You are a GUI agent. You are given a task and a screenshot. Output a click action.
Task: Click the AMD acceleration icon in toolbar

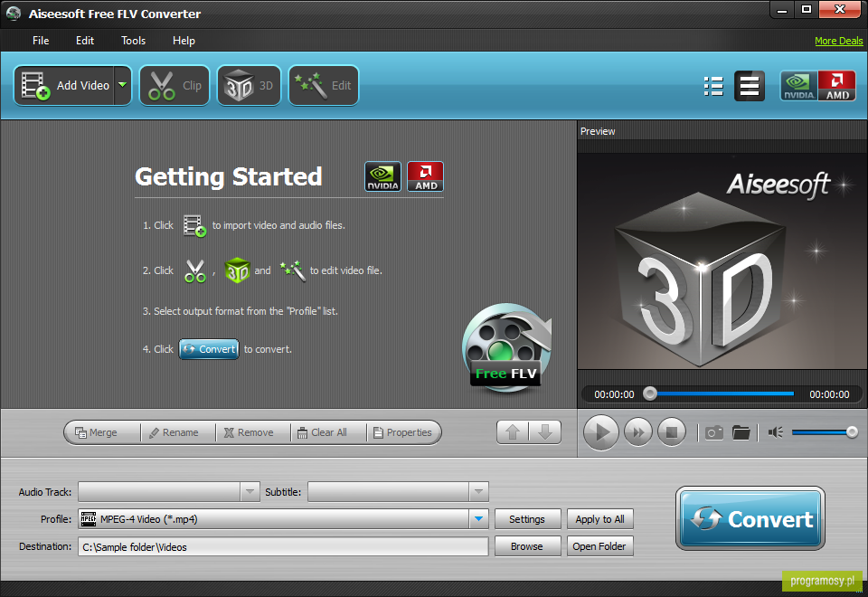click(x=837, y=86)
